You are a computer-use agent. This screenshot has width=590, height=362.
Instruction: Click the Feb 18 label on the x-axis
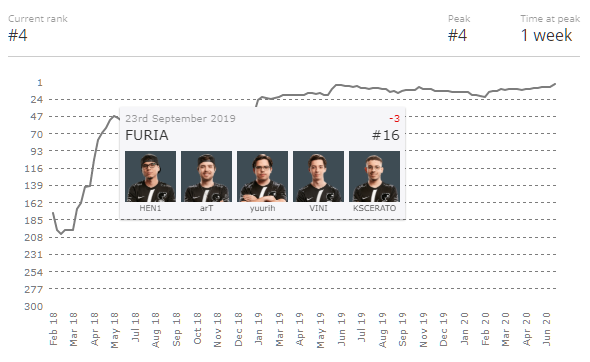(x=53, y=329)
